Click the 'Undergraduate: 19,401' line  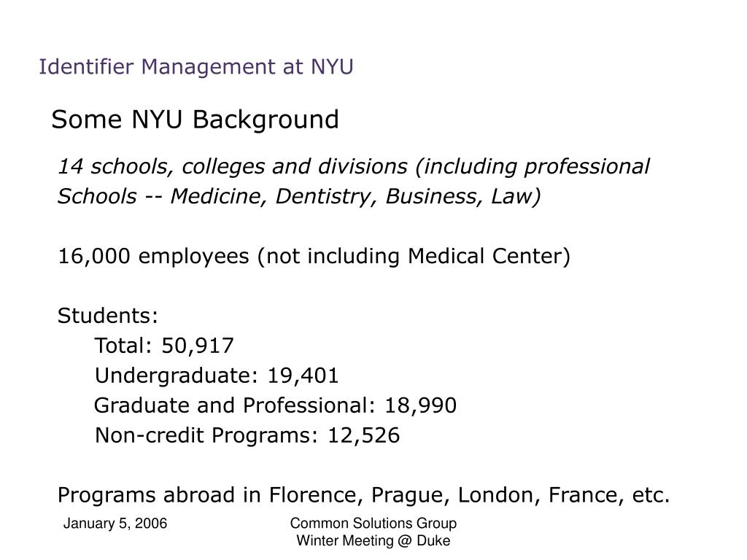[x=216, y=376]
